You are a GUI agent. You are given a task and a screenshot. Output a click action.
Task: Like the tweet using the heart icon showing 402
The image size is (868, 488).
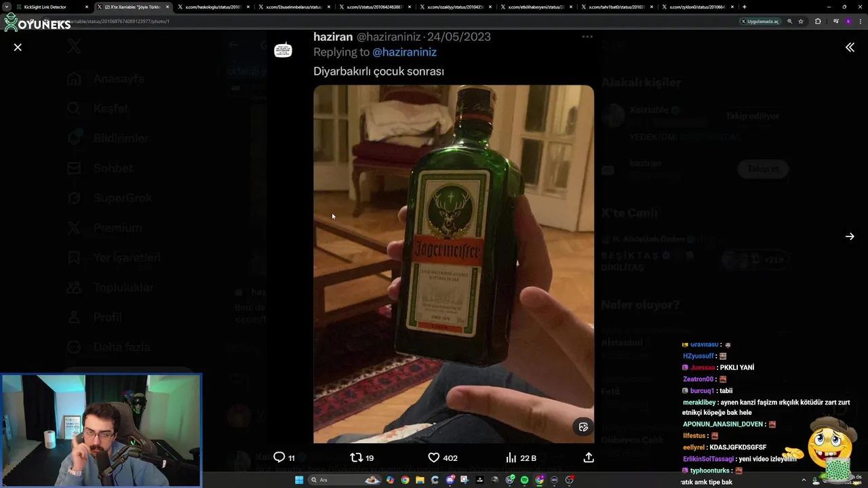pyautogui.click(x=434, y=457)
